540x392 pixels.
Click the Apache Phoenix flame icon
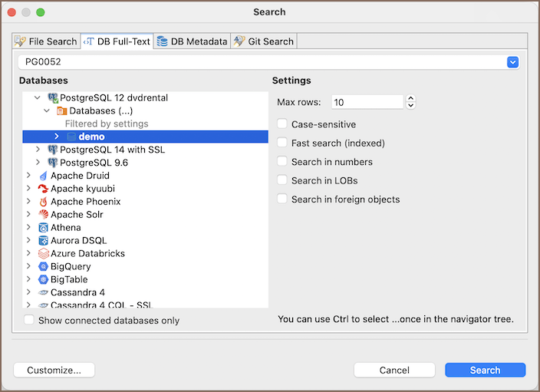44,202
